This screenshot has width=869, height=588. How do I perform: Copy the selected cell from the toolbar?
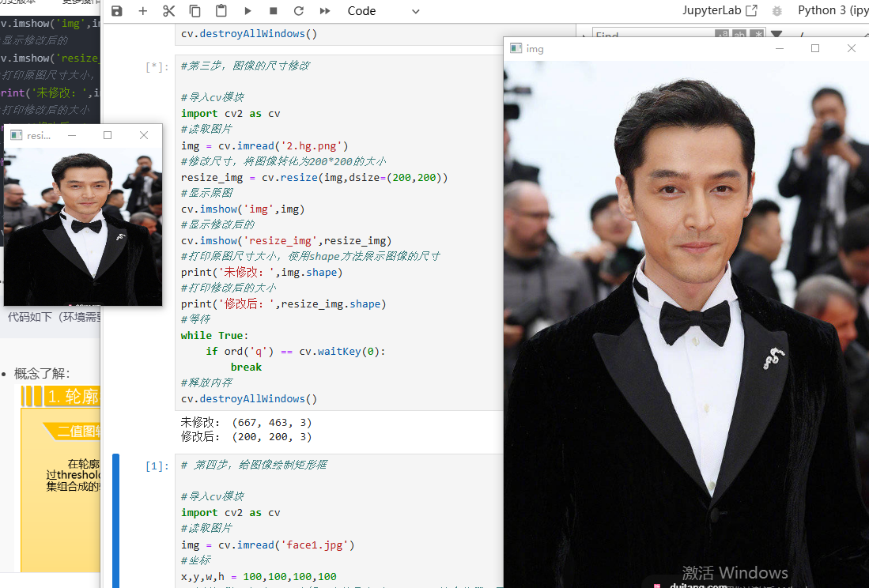pos(195,11)
